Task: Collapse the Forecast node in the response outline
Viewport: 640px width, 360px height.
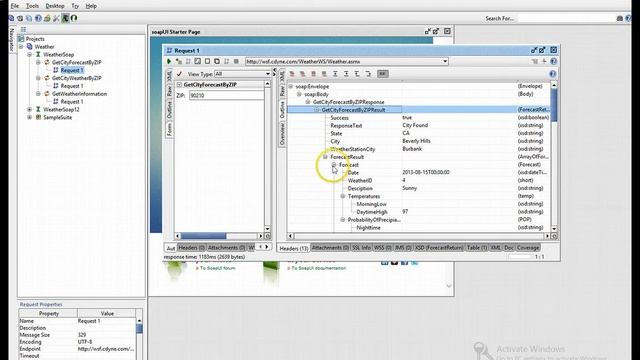Action: coord(334,165)
